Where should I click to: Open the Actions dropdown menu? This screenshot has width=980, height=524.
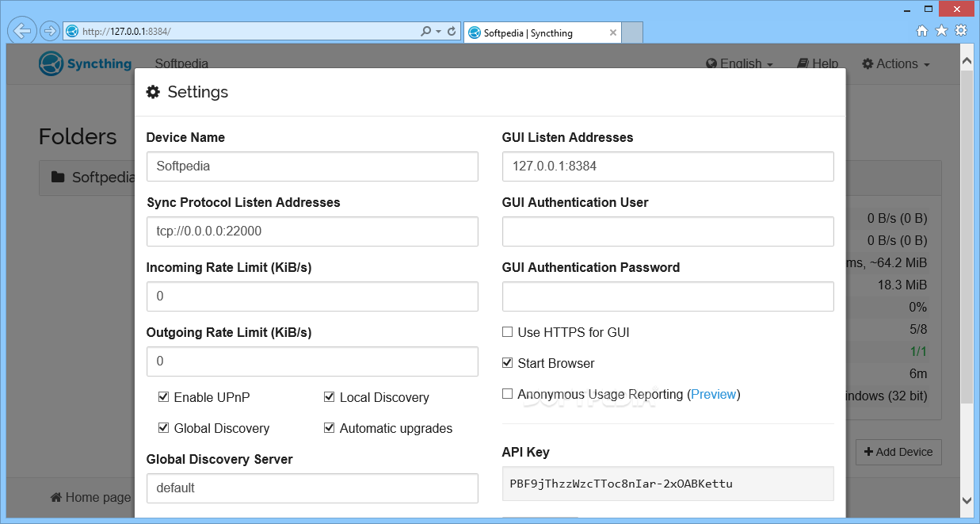(896, 64)
